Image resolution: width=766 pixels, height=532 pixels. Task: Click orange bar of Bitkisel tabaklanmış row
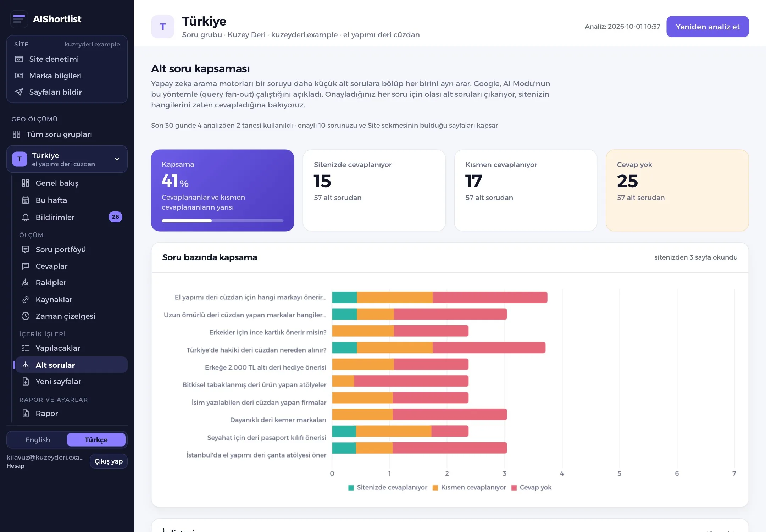[343, 381]
